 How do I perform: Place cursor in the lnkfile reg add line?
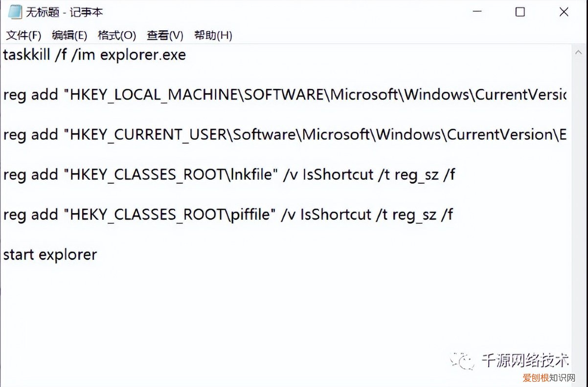(229, 174)
